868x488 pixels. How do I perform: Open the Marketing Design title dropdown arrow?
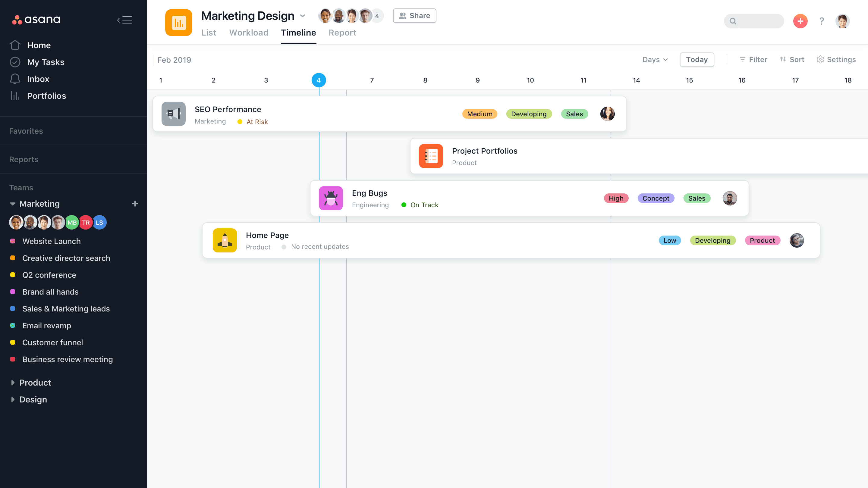(x=303, y=16)
